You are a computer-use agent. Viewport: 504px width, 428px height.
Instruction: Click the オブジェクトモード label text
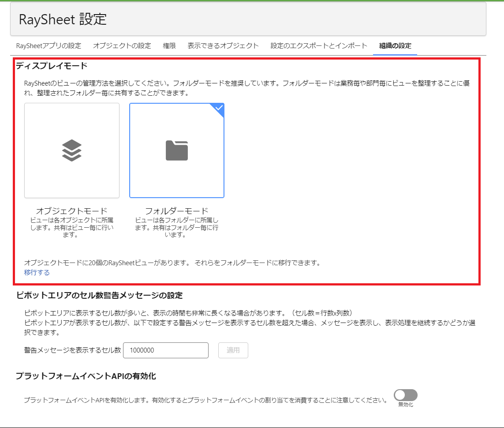pyautogui.click(x=72, y=211)
